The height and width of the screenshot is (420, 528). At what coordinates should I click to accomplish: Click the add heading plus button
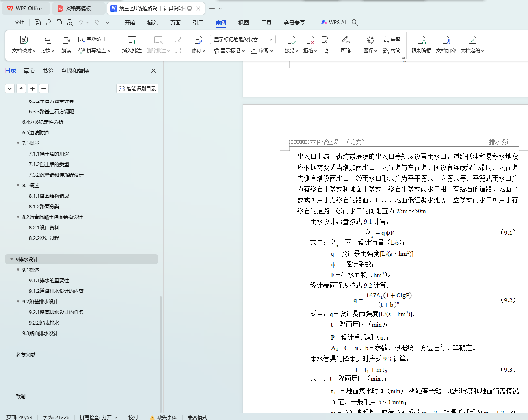coord(33,89)
